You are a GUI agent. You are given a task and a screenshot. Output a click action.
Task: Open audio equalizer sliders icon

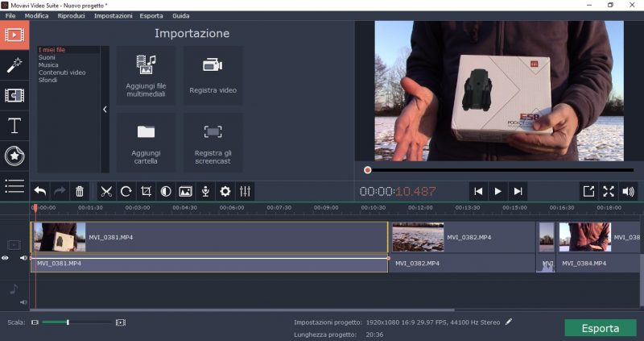point(246,191)
